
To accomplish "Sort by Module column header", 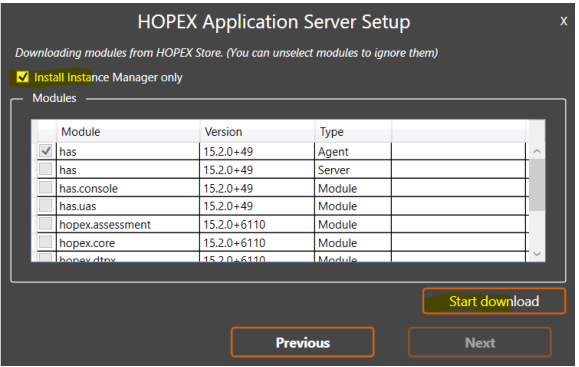I will (128, 132).
